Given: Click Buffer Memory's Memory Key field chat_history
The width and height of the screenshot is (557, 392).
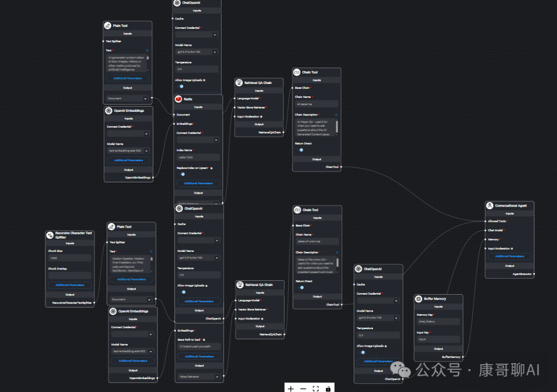Looking at the screenshot, I should 438,321.
